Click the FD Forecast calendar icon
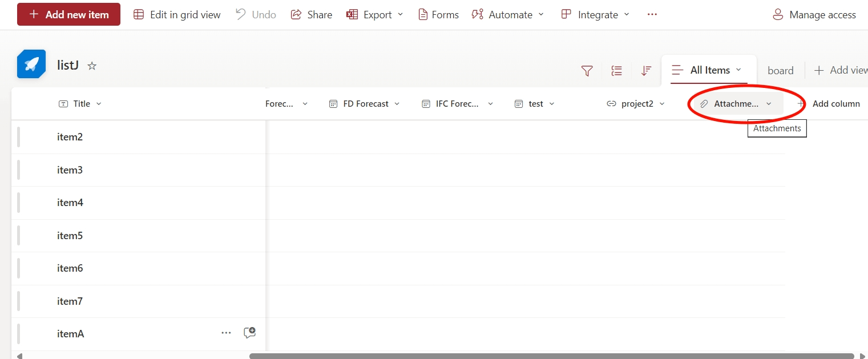868x359 pixels. (x=333, y=104)
